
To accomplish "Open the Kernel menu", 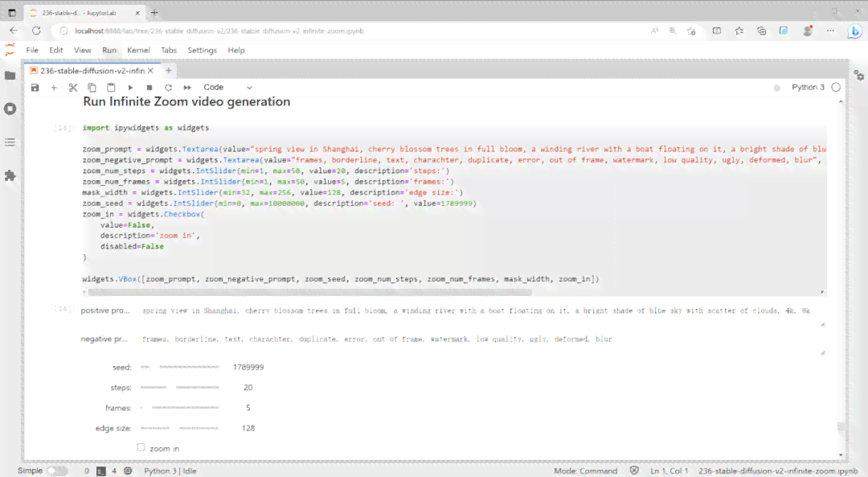I will coord(138,50).
